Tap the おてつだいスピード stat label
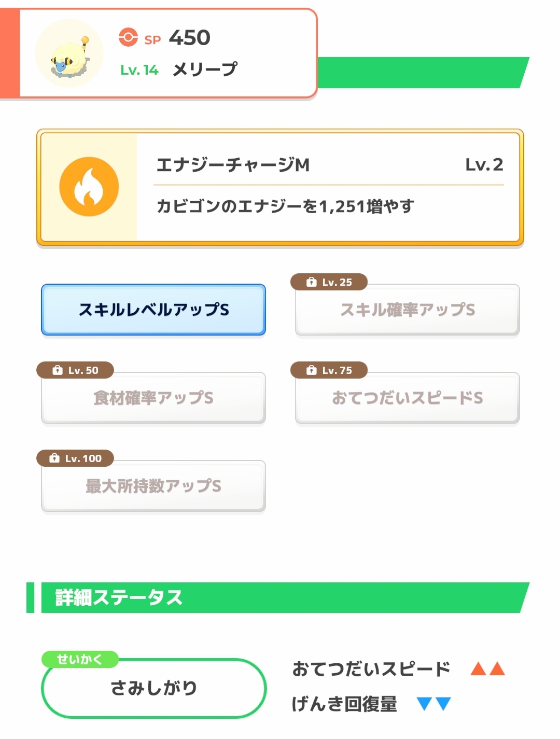The width and height of the screenshot is (560, 739). [371, 669]
